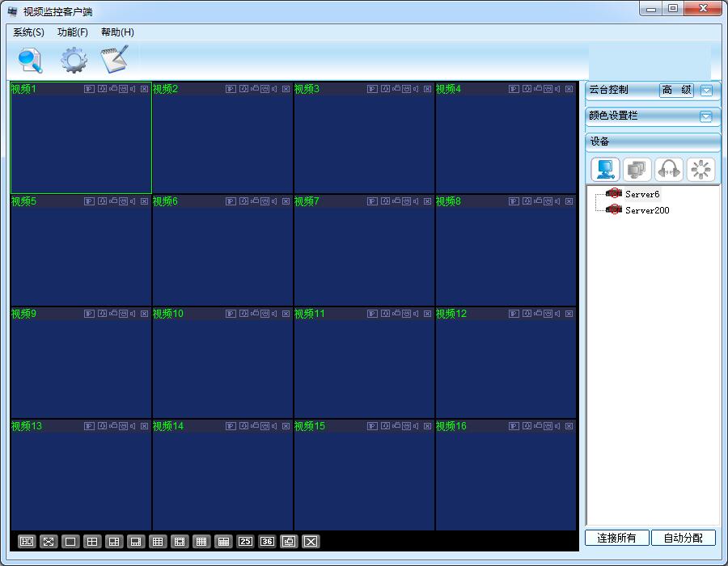Open the notepad log icon
The image size is (728, 566).
[x=114, y=61]
